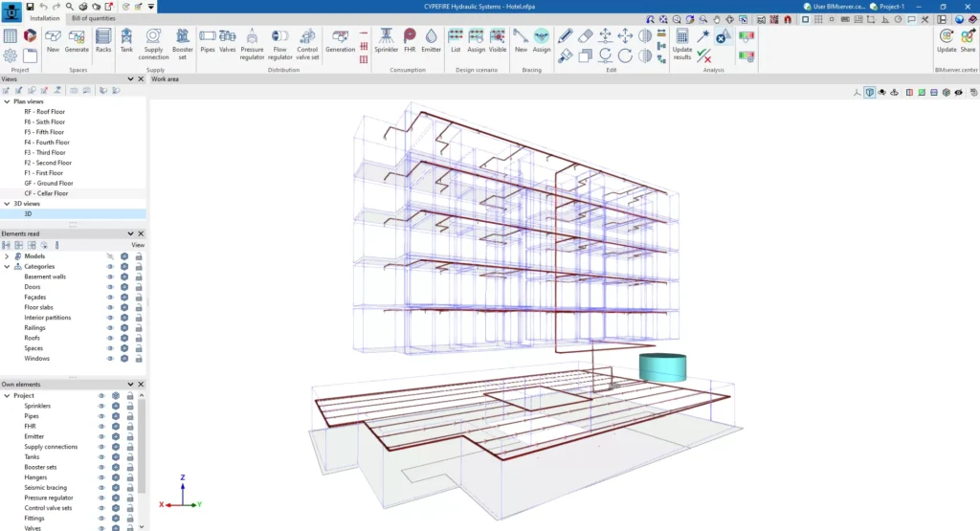This screenshot has width=980, height=531.
Task: Toggle the lock for Roofs category
Action: [139, 338]
